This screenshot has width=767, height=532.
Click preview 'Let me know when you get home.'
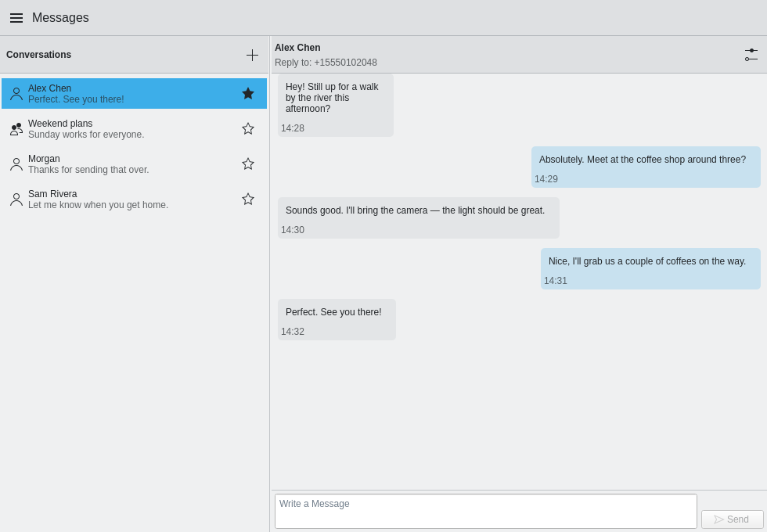99,205
